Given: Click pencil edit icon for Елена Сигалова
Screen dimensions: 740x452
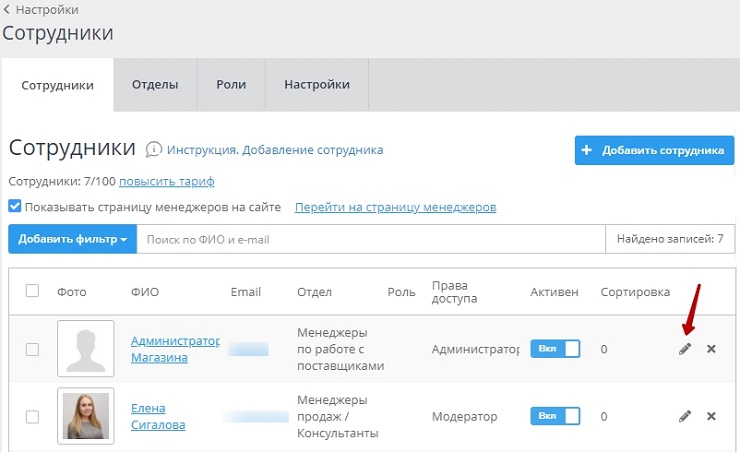Looking at the screenshot, I should [685, 416].
